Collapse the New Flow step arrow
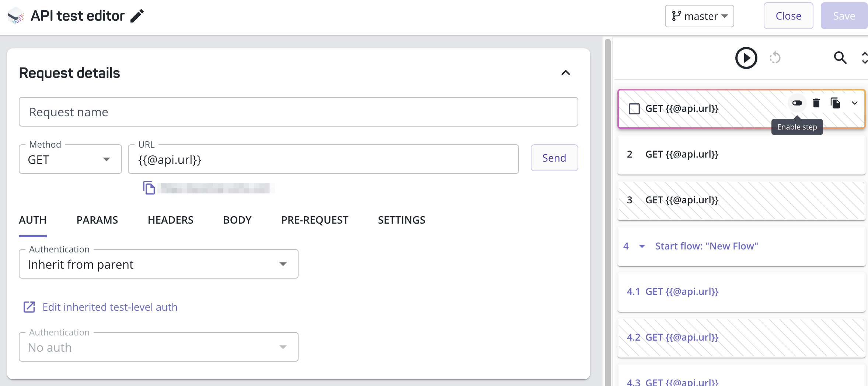Viewport: 868px width, 386px height. 642,246
